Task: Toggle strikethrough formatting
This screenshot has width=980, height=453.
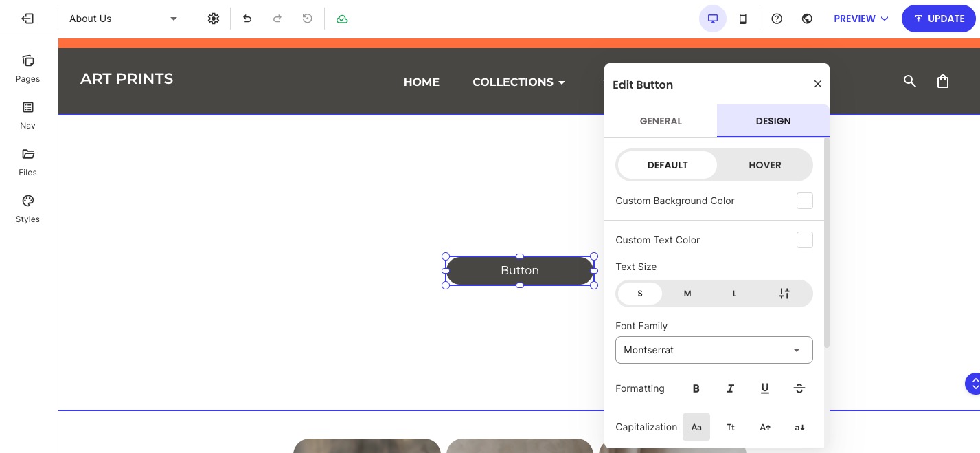Action: (799, 388)
